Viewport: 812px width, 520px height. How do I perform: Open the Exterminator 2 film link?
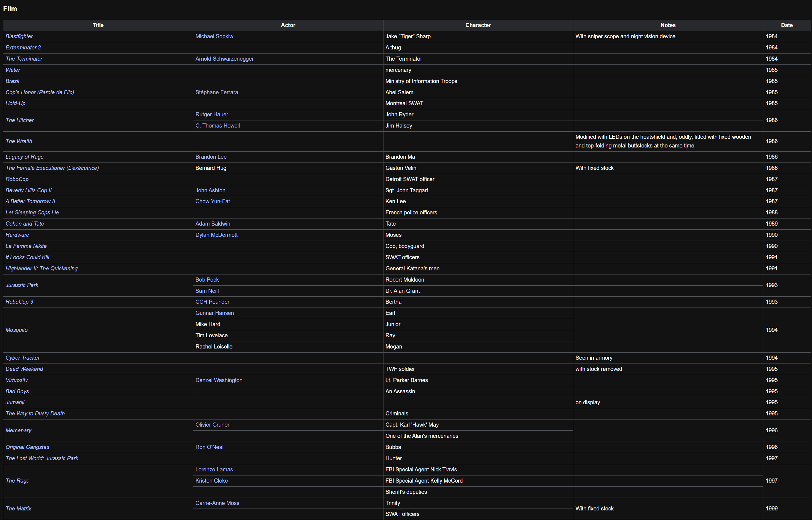(23, 48)
